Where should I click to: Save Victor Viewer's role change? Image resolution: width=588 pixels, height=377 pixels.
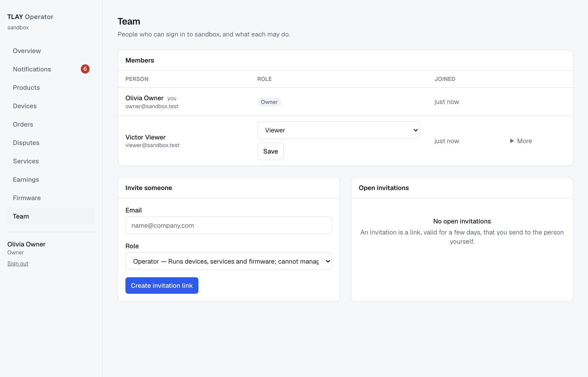[x=270, y=151]
